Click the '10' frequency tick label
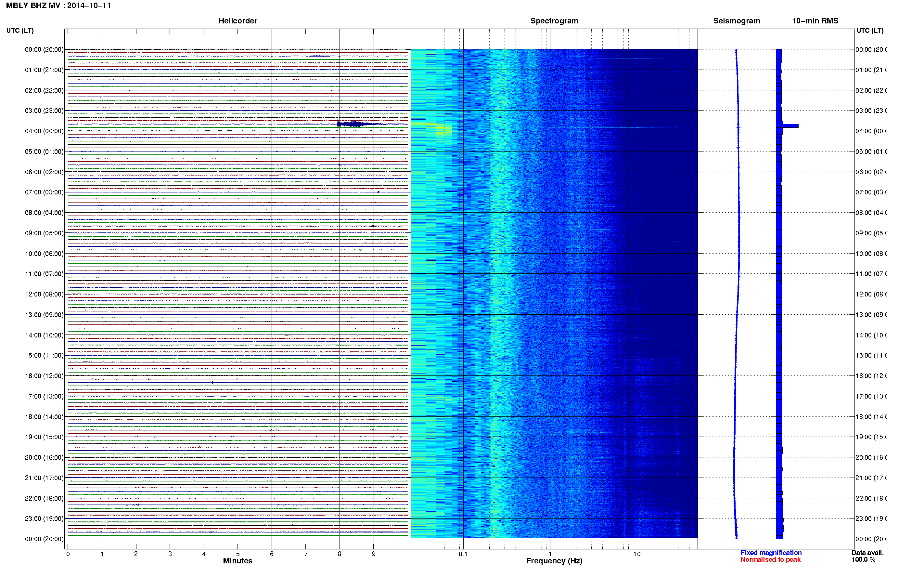 point(637,554)
